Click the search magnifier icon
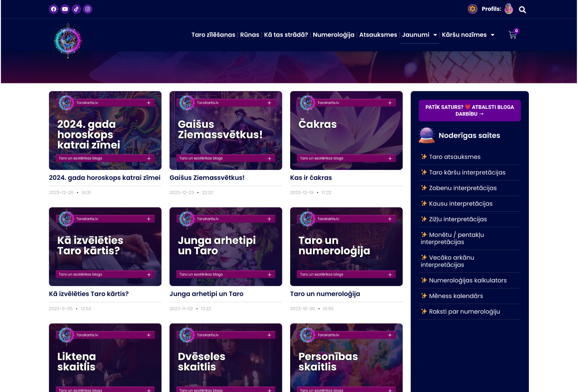Viewport: 578px width, 392px height. (522, 10)
